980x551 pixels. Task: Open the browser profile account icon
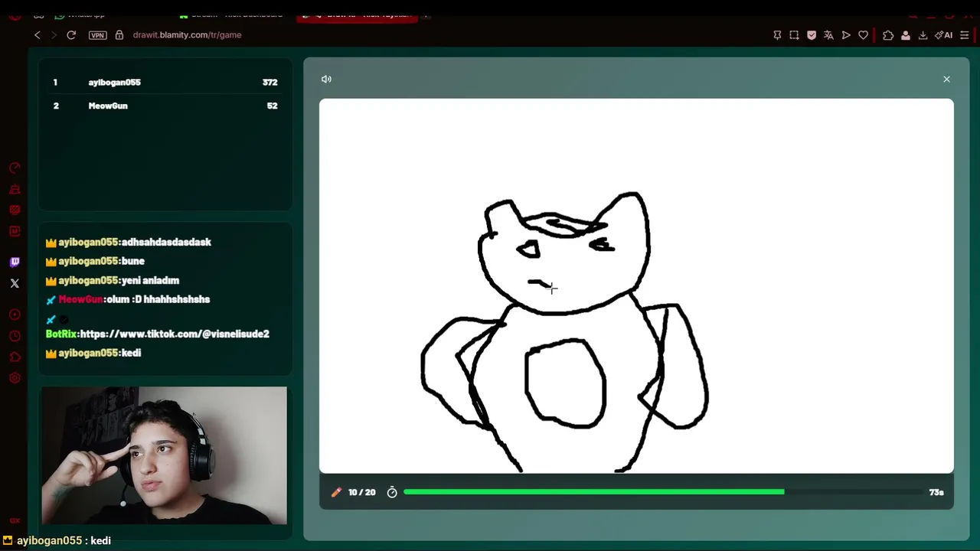coord(906,35)
